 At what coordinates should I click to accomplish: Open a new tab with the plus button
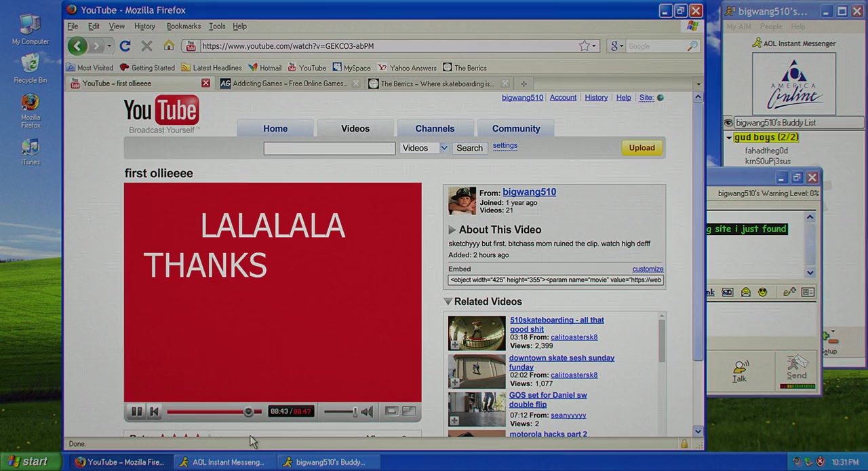[x=524, y=84]
